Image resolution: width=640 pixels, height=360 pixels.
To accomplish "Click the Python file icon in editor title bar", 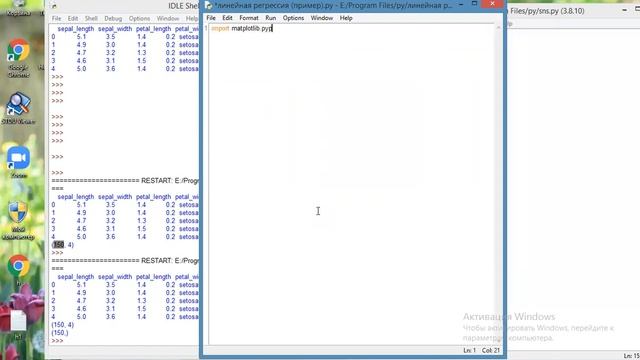I will pos(209,5).
